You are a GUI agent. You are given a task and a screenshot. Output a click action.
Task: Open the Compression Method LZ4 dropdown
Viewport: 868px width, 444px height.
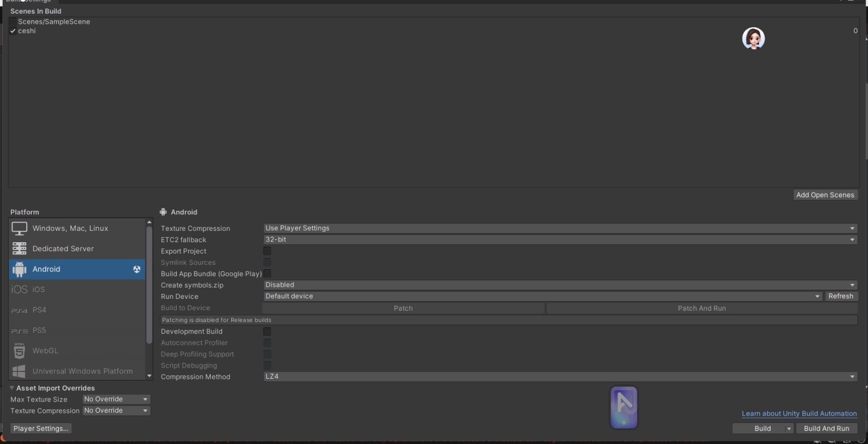tap(560, 377)
